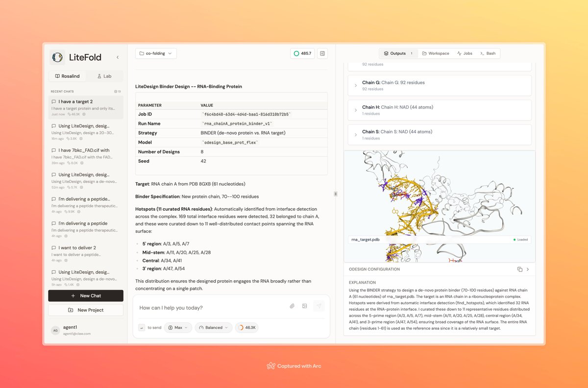Copy the ODesign configuration
Image resolution: width=588 pixels, height=388 pixels.
coord(520,269)
